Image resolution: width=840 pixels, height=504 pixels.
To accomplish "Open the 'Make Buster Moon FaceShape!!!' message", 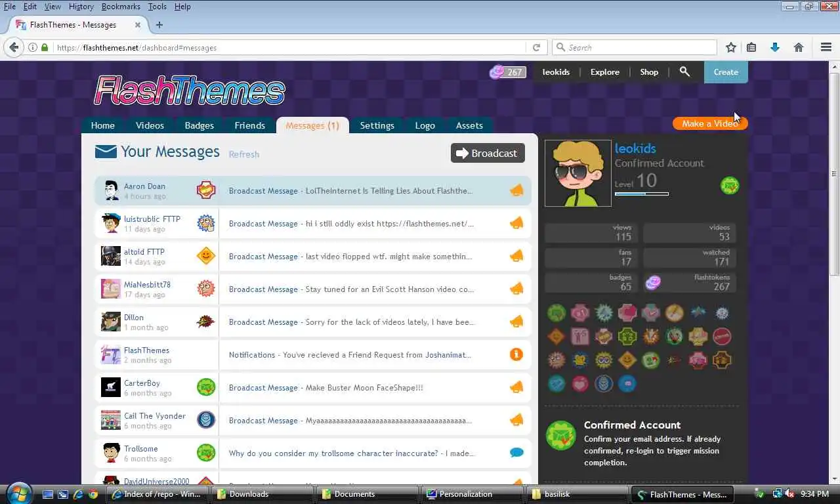I will (326, 388).
